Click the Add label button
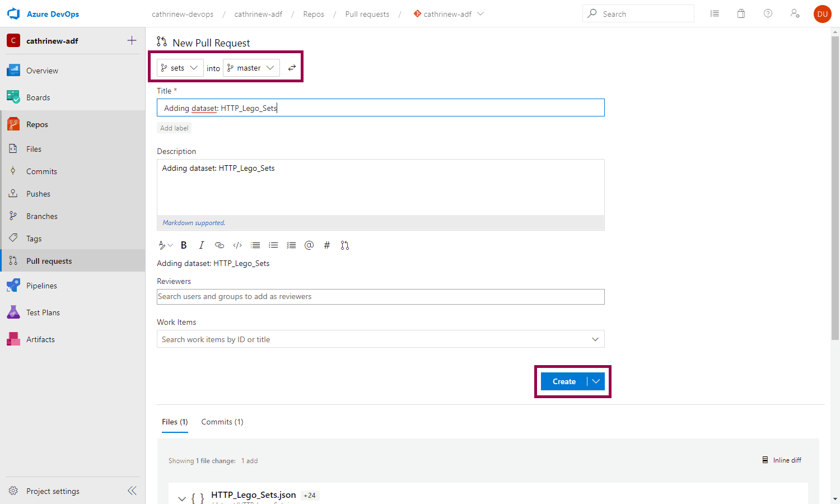The width and height of the screenshot is (840, 504). click(174, 128)
